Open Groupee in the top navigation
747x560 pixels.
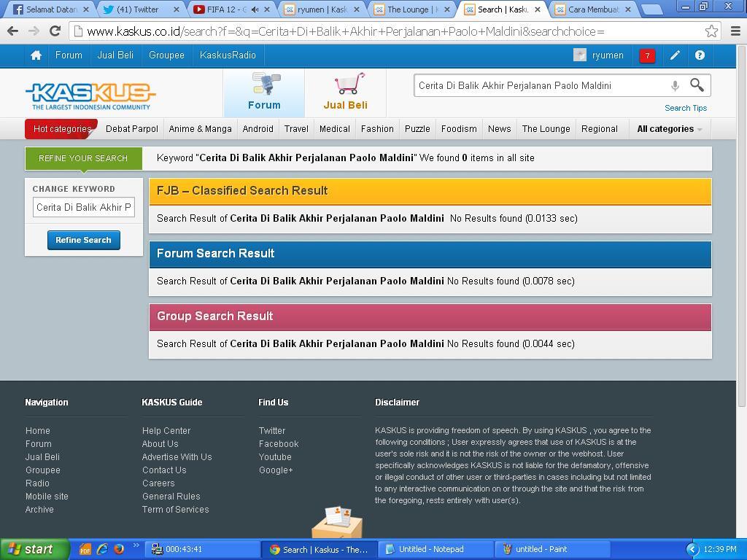166,55
